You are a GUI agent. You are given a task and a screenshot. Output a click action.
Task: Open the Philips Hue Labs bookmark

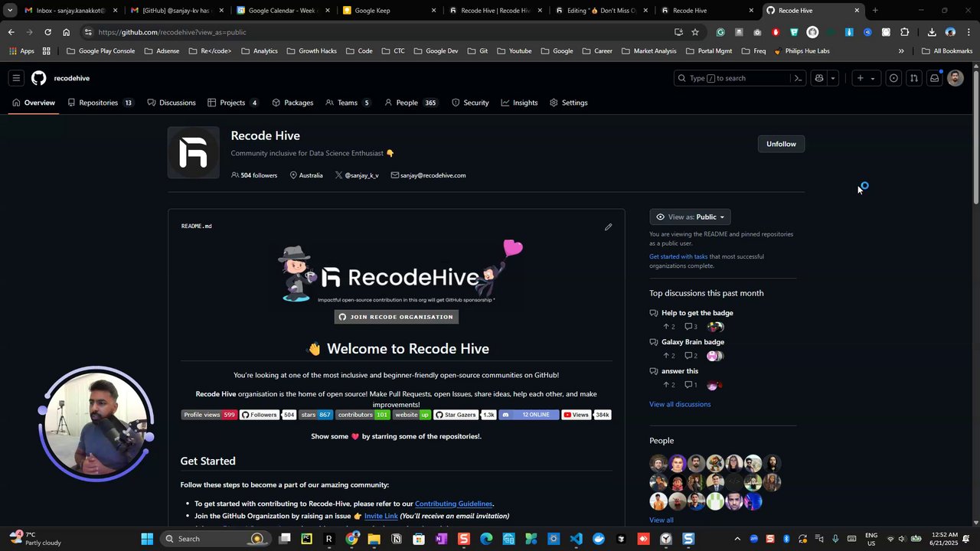801,51
